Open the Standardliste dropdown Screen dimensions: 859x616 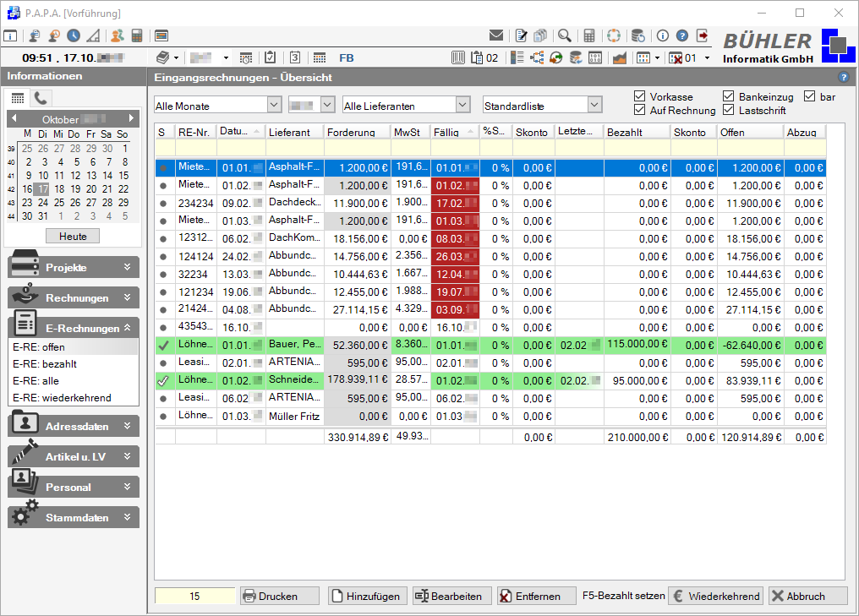pos(594,104)
